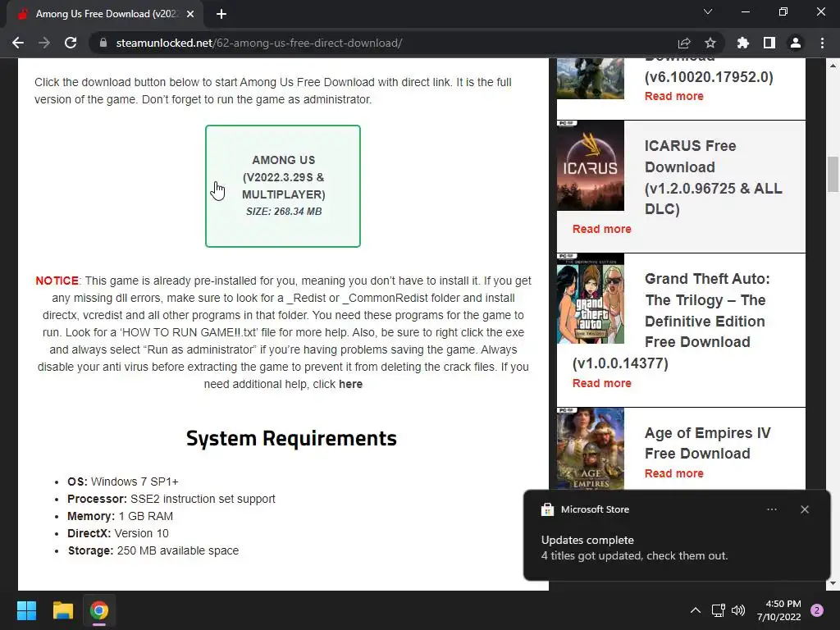Open Microsoft Store notification options menu
The height and width of the screenshot is (630, 840).
(771, 509)
